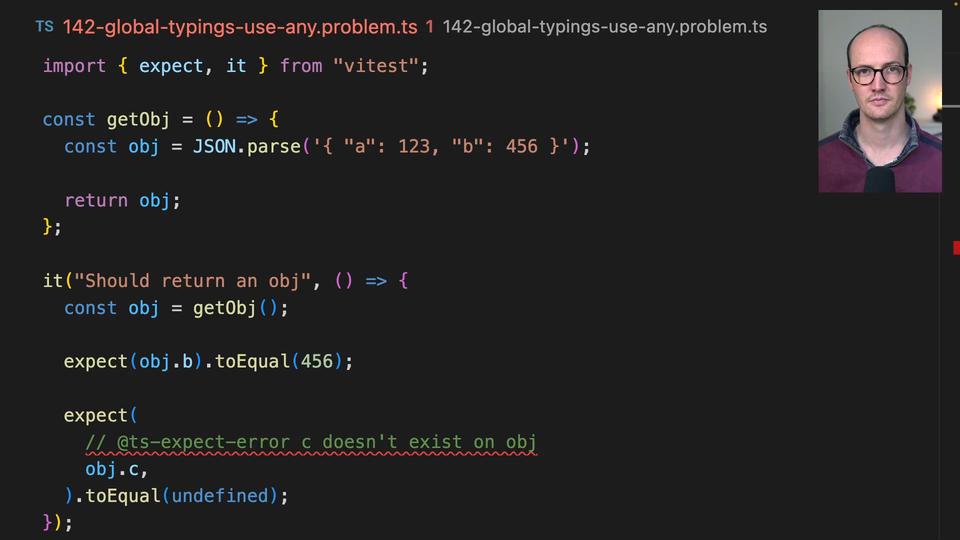Jump to the red error marker in the overview ruler

955,247
